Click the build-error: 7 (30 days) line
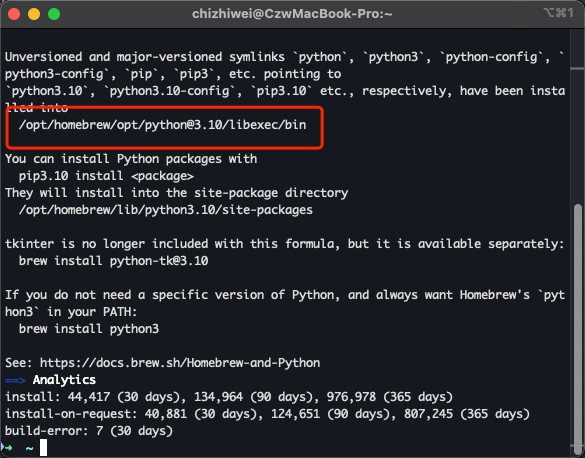This screenshot has width=585, height=458. (x=89, y=431)
